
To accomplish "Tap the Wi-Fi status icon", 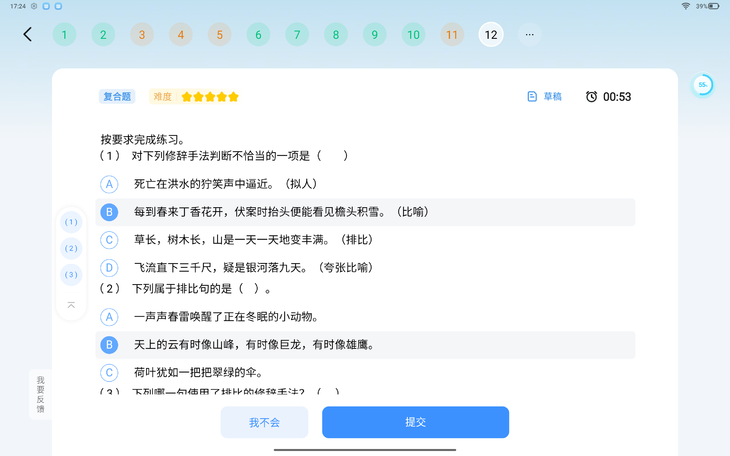I will (x=686, y=6).
